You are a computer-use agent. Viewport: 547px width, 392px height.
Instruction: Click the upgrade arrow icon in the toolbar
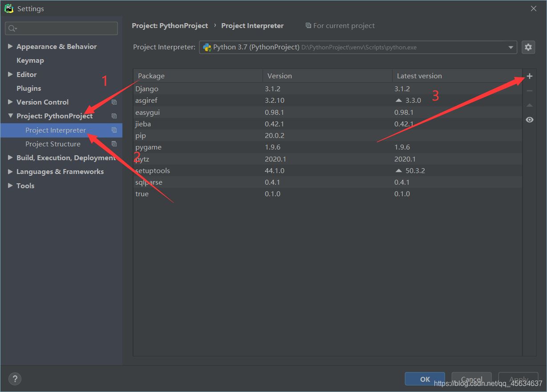click(x=529, y=105)
